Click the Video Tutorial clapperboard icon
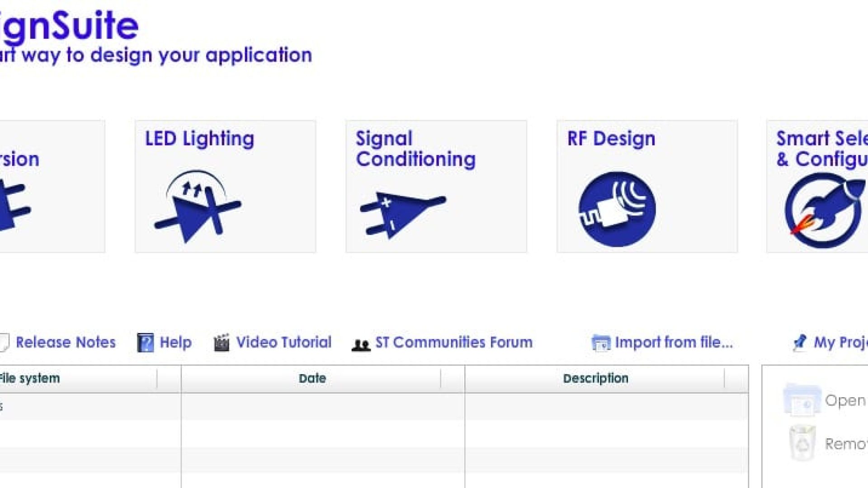This screenshot has width=868, height=488. tap(222, 343)
